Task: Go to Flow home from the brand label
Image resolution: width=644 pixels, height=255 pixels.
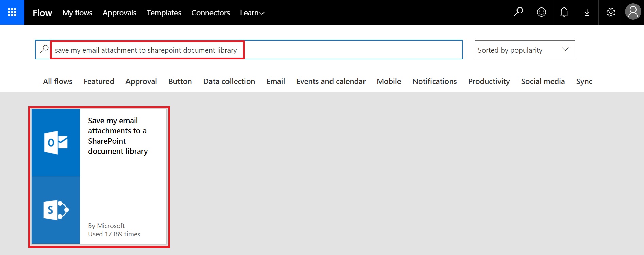Action: click(42, 13)
